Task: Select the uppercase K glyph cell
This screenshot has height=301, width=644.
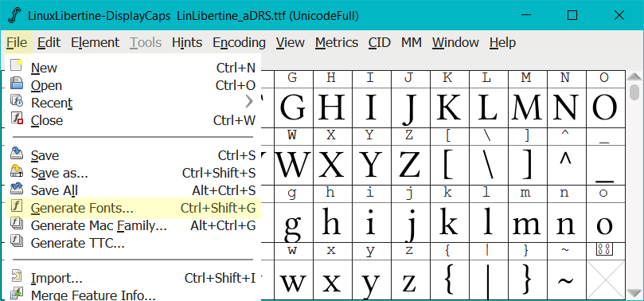Action: click(449, 107)
